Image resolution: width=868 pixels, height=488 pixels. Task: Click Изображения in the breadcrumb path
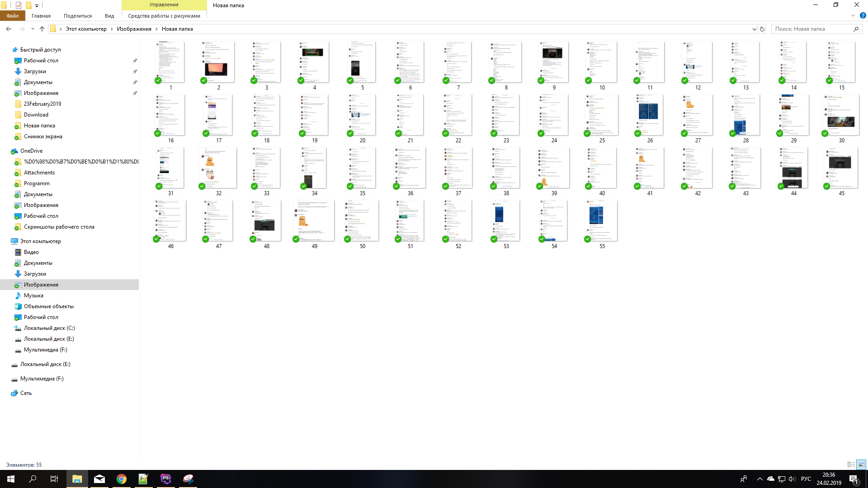134,29
